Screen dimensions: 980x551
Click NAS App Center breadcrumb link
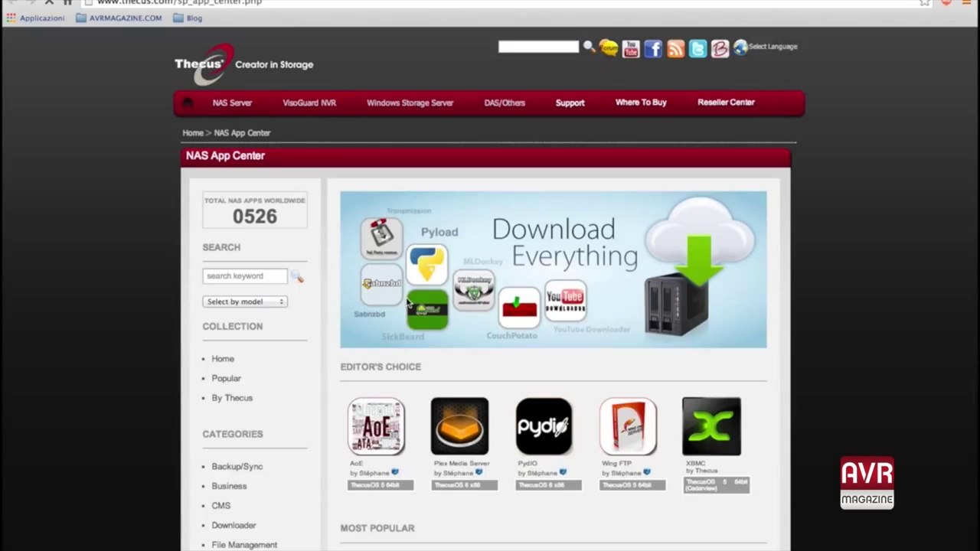[x=242, y=133]
